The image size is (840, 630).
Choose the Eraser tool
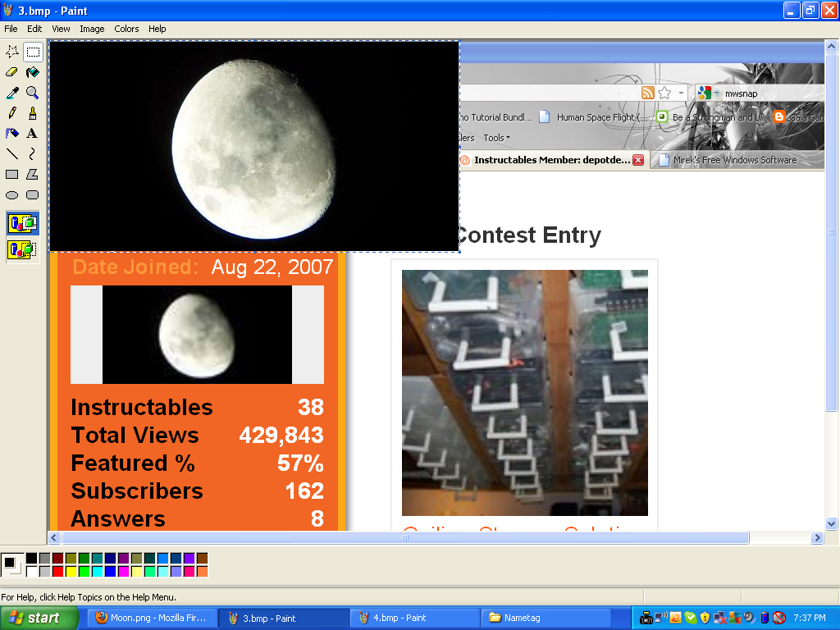click(12, 72)
